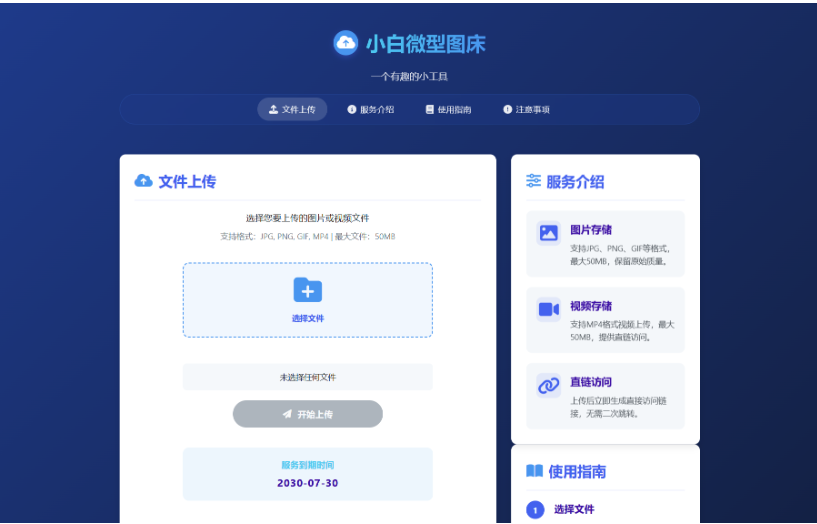
Task: Click the 直链访问 description mentioning 无需二次跳转
Action: click(618, 407)
